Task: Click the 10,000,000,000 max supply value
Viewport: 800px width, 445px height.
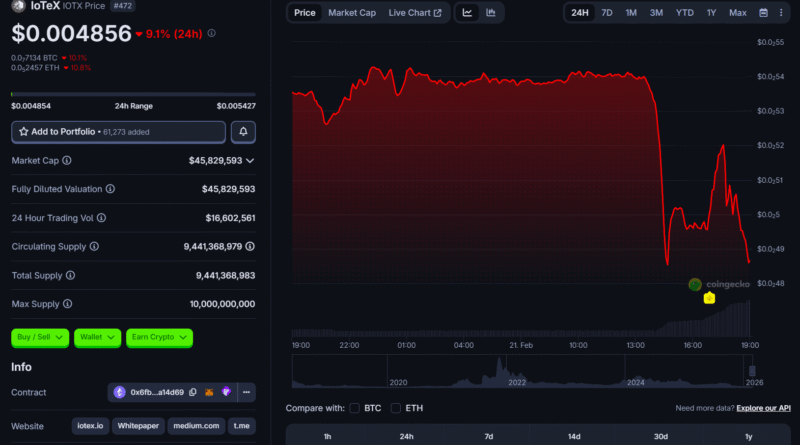Action: tap(222, 304)
